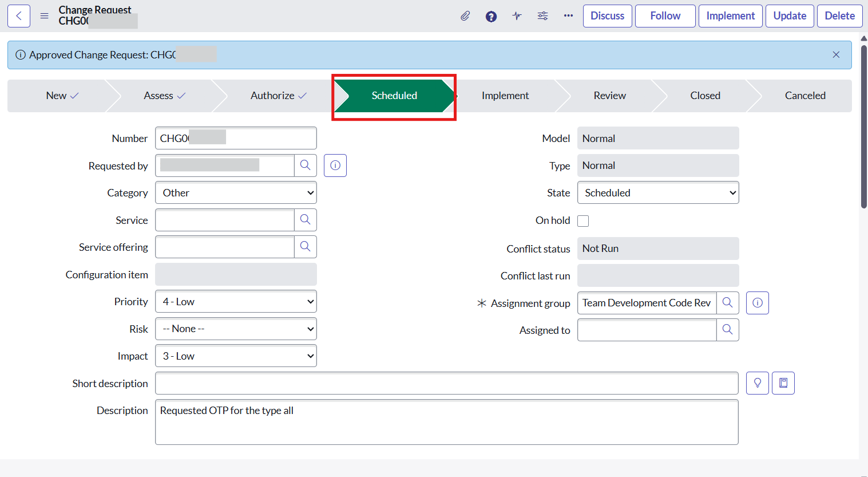Select the Scheduled stage

(x=394, y=96)
